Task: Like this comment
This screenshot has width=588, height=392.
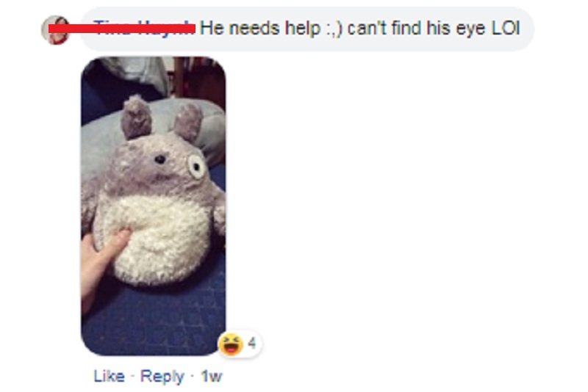Action: pos(109,376)
